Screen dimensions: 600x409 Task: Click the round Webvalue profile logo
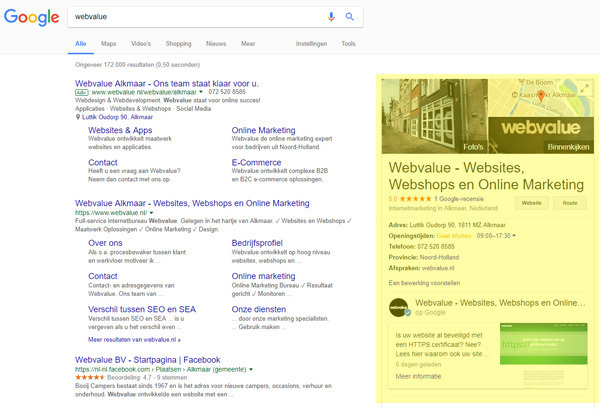tap(399, 307)
